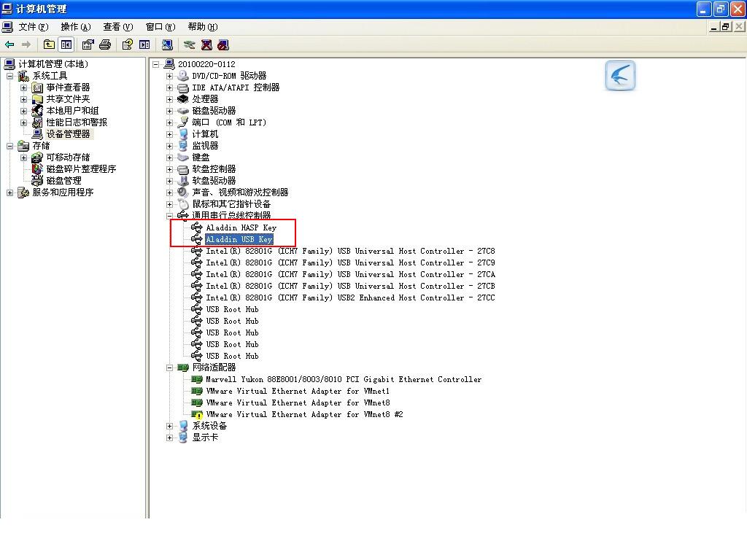Viewport: 747px width, 560px height.
Task: Click the Uninstall device toolbar icon
Action: [206, 44]
